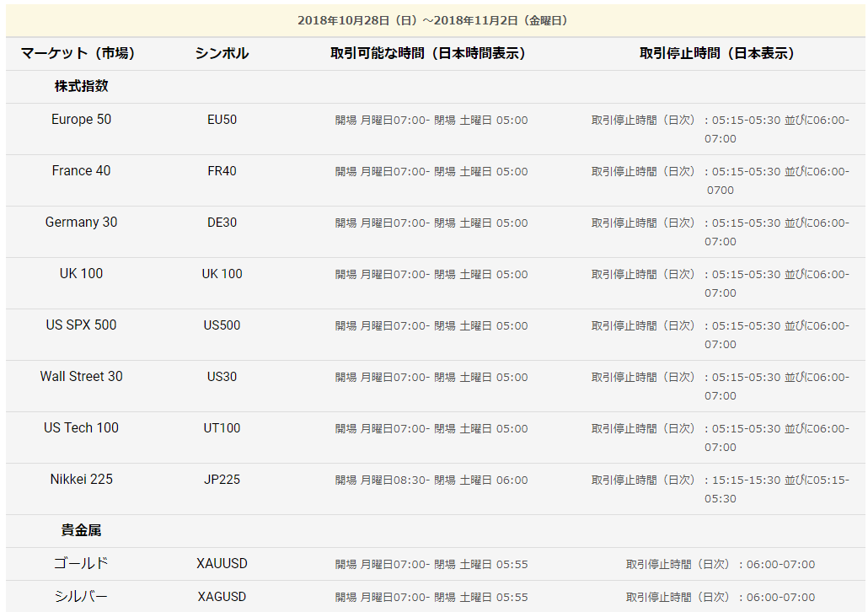Click Germany 30 trading halt time

point(721,232)
